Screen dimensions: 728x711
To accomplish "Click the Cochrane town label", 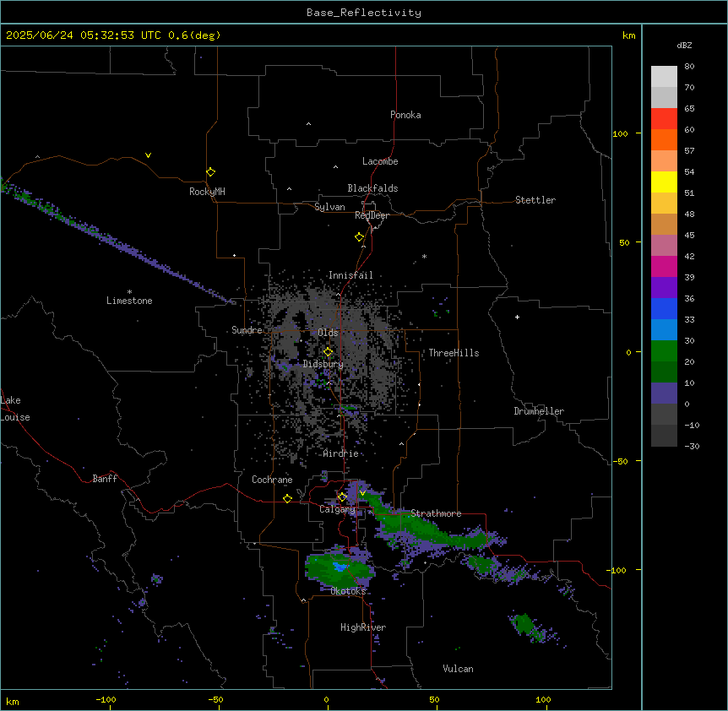I will [x=272, y=480].
